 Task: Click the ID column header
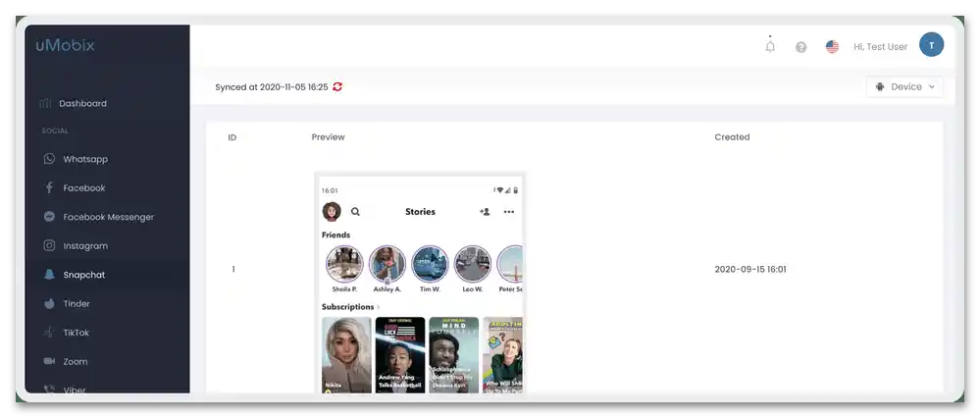(x=232, y=137)
